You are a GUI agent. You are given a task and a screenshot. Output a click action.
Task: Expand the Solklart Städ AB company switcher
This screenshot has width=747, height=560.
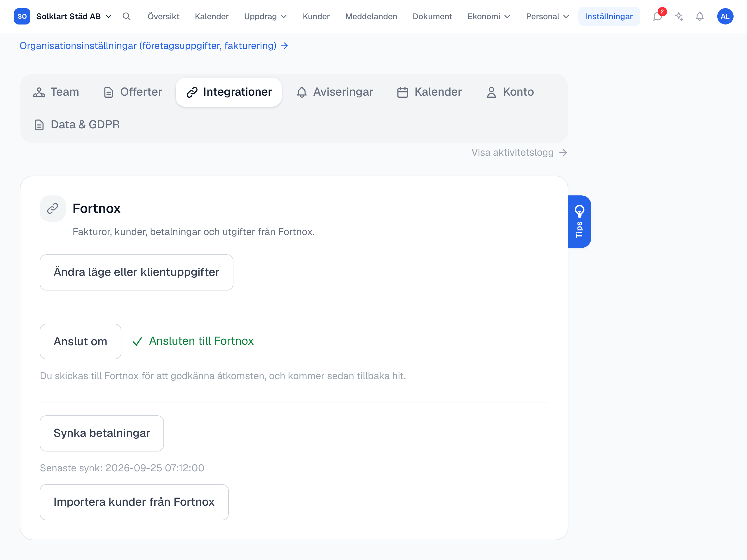[x=73, y=16]
